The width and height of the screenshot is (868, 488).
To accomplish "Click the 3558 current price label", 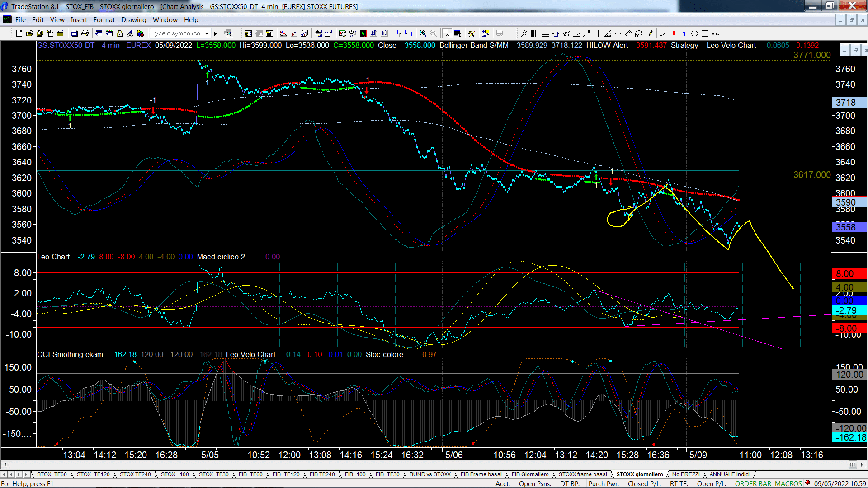I will (x=849, y=227).
